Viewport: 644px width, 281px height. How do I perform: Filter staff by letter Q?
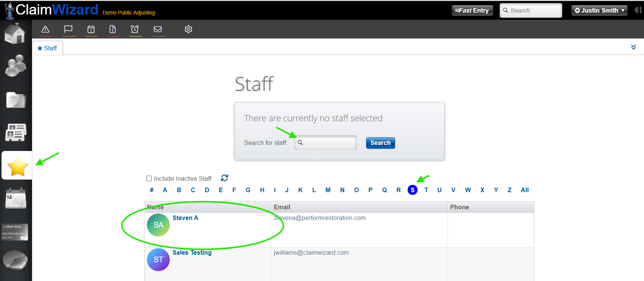[x=384, y=190]
